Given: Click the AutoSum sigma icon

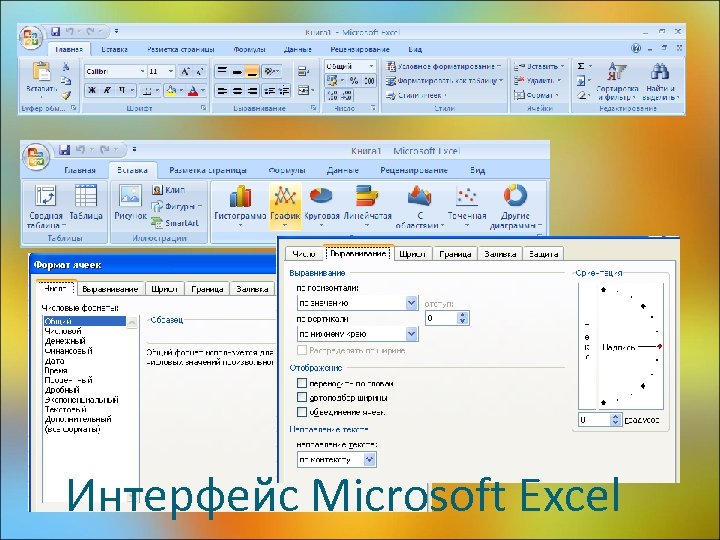Looking at the screenshot, I should point(581,66).
